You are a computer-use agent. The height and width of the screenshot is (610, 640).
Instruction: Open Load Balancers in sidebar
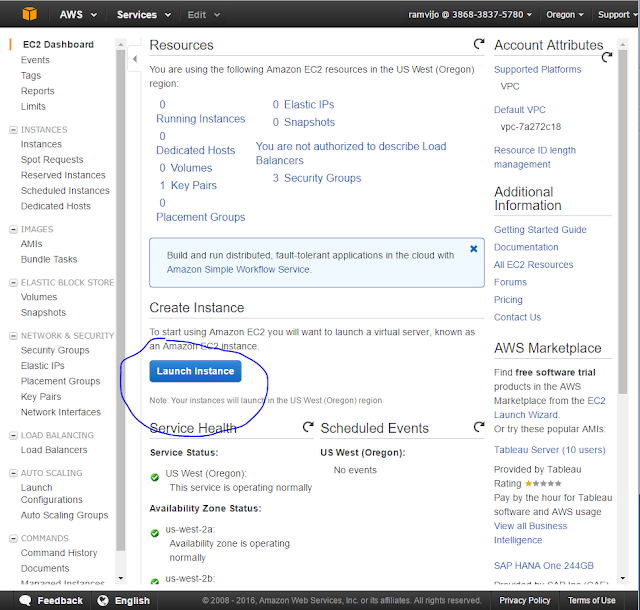[x=54, y=450]
